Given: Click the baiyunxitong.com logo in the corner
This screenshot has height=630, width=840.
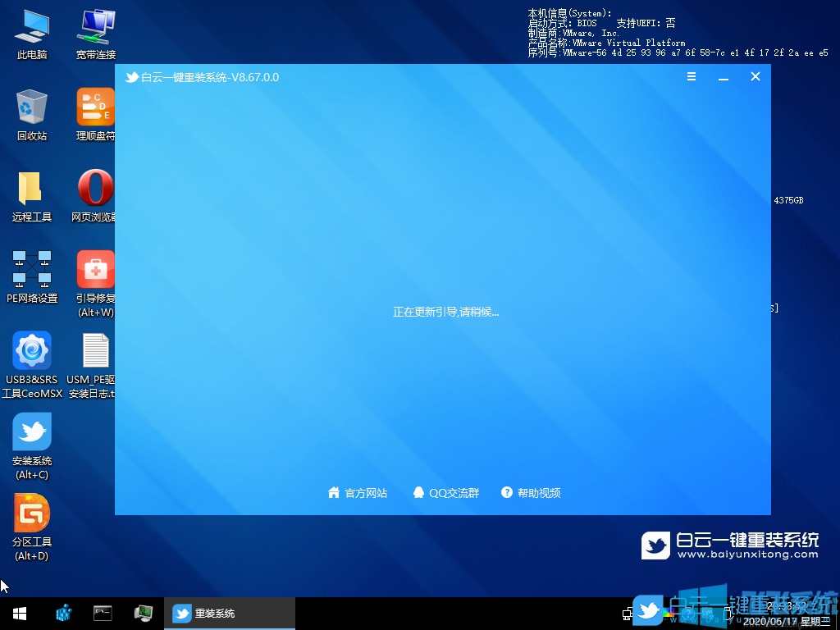Looking at the screenshot, I should [x=728, y=545].
